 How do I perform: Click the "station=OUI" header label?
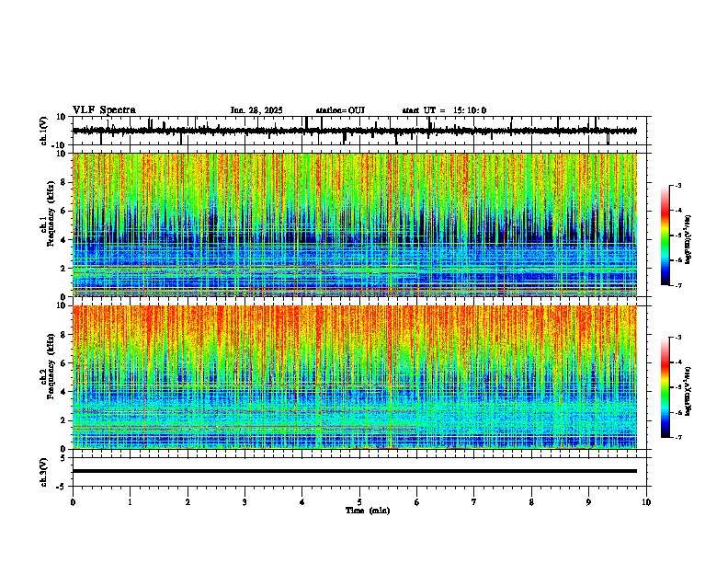(x=340, y=110)
